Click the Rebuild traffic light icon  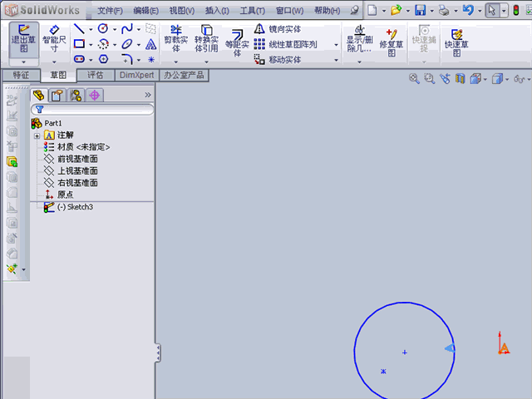(x=515, y=10)
